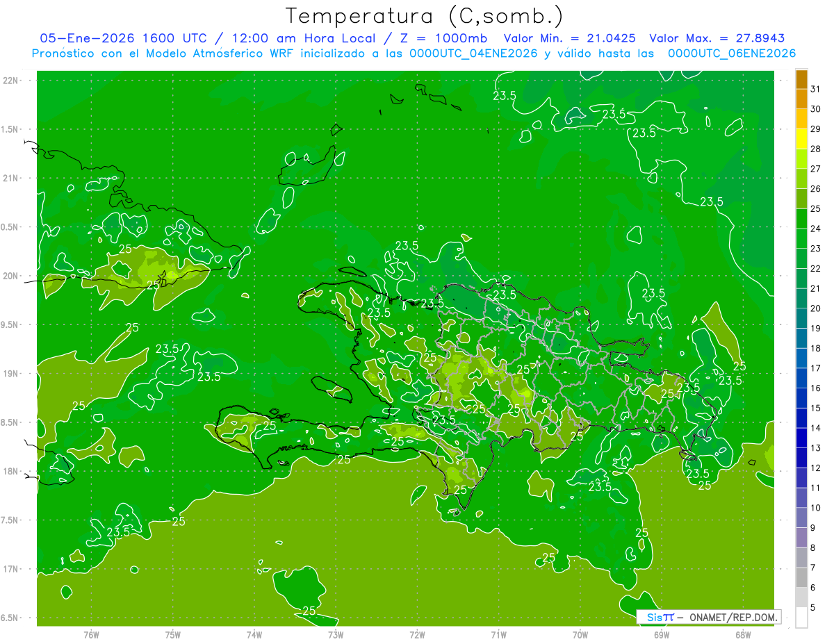Click the '22N' latitude axis label
This screenshot has height=644, width=834.
pyautogui.click(x=12, y=81)
